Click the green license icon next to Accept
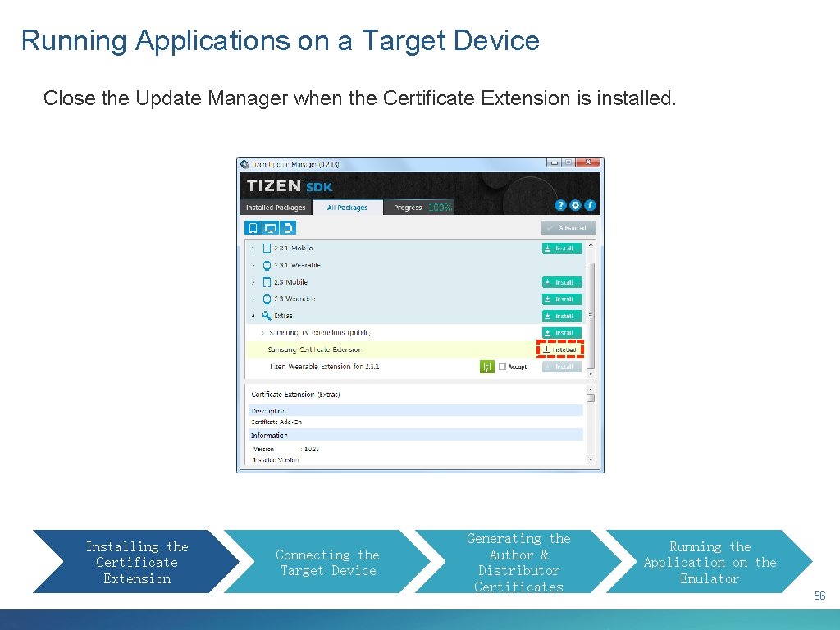Screen dimensions: 840x630 point(486,367)
